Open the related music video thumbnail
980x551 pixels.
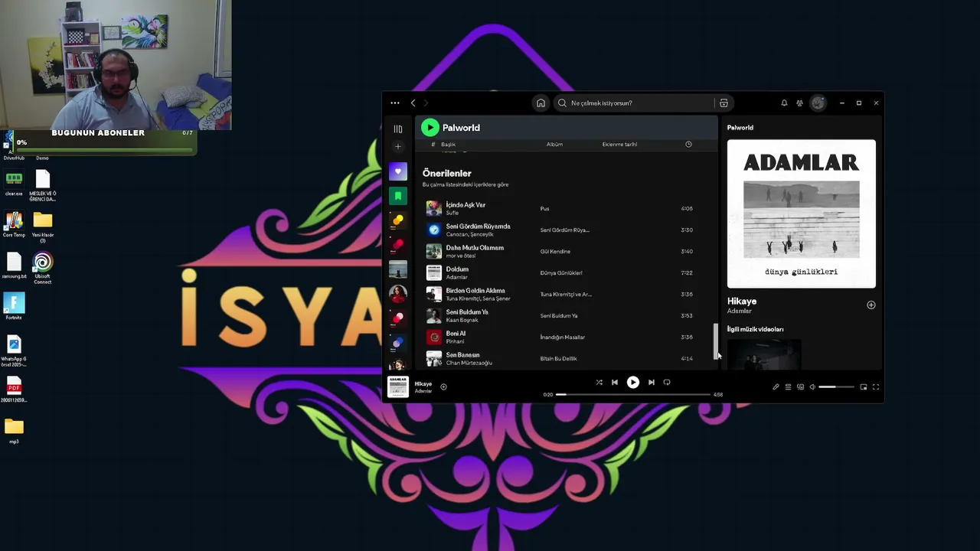pos(764,354)
